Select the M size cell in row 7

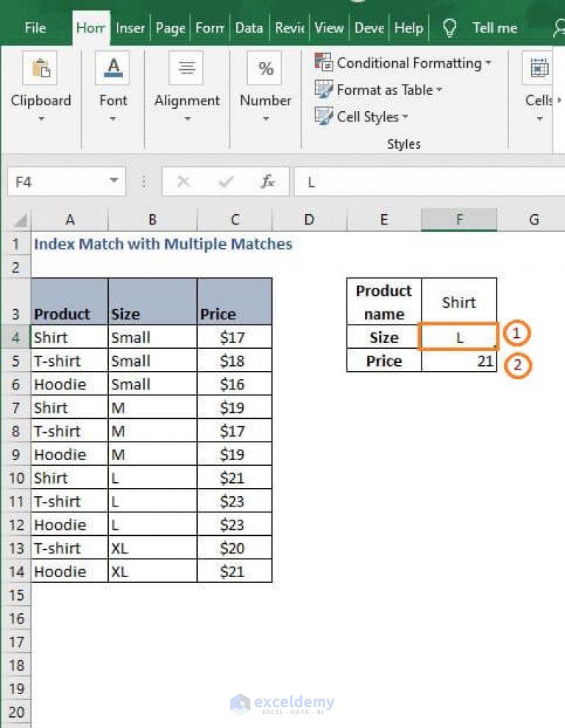coord(152,408)
